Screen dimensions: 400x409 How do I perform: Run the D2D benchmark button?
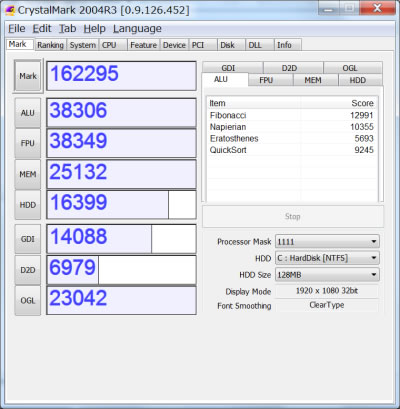(x=28, y=270)
